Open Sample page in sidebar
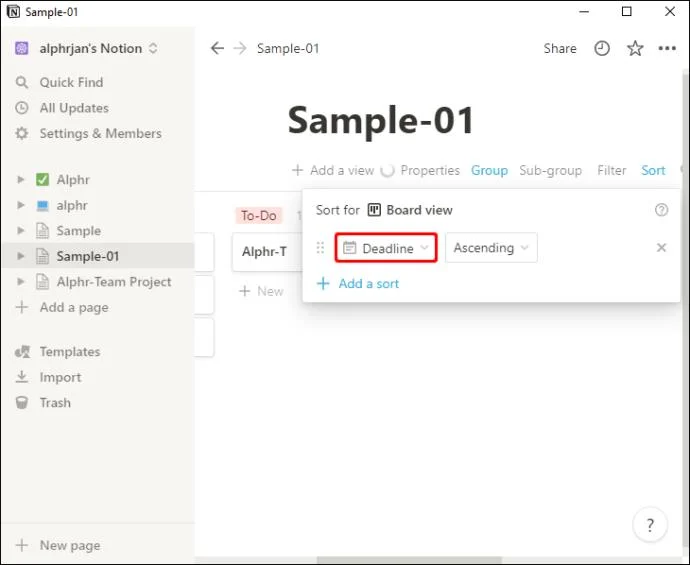690x565 pixels. 78,231
